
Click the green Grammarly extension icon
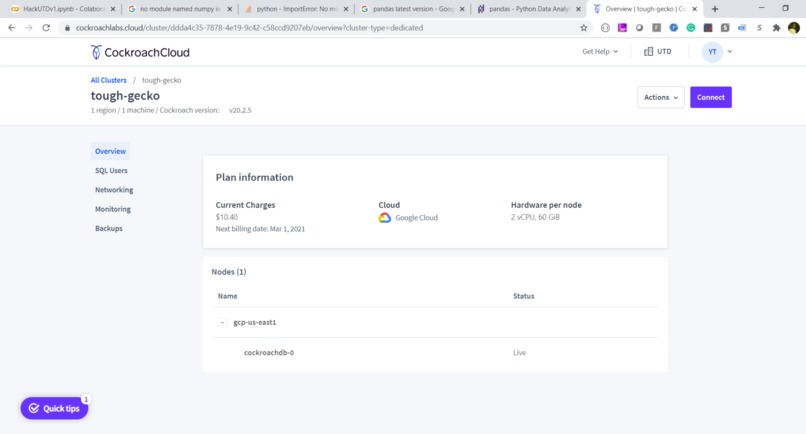click(x=691, y=28)
